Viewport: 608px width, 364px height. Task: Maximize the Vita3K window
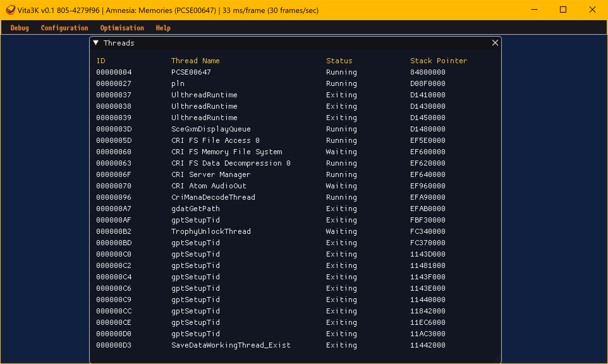point(563,10)
